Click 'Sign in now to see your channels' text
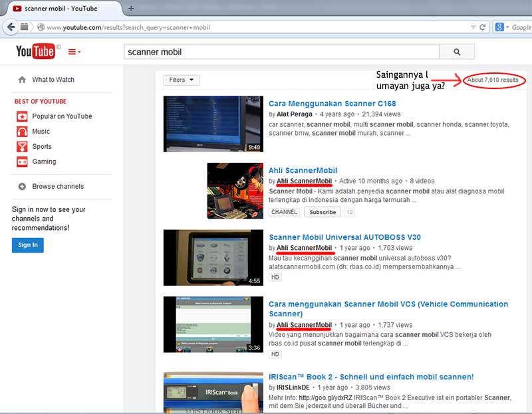Screen dimensions: 532x414 [x=49, y=219]
